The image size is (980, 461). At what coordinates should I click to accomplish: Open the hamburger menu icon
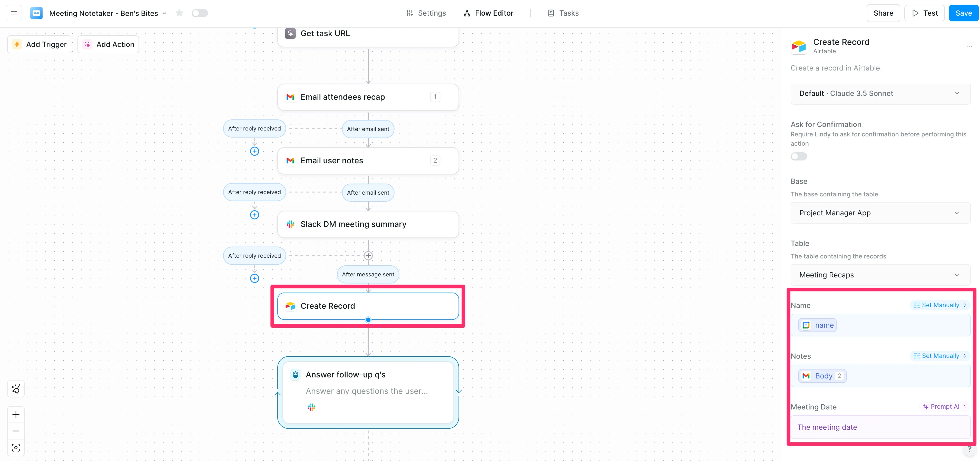14,13
